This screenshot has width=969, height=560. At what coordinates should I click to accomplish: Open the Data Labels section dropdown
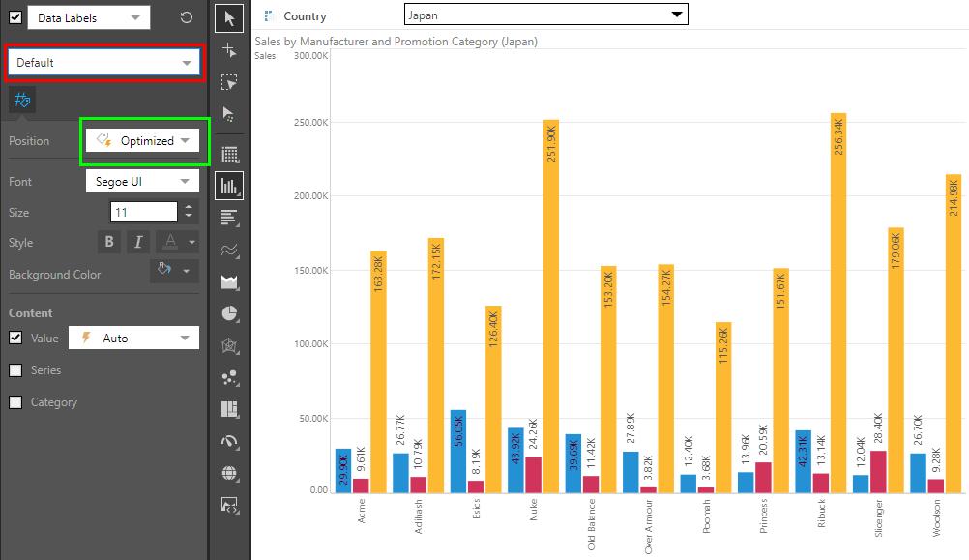pyautogui.click(x=89, y=18)
